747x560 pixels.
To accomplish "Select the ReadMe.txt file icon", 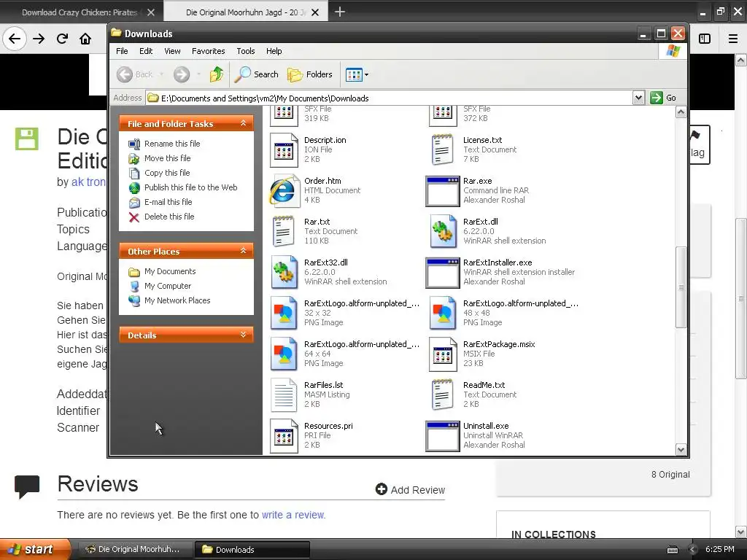I will [442, 394].
